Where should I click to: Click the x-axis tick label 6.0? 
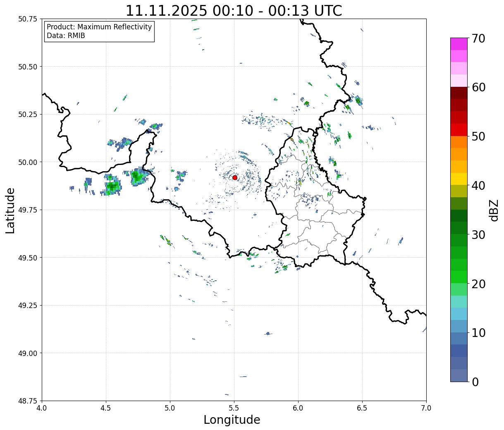pyautogui.click(x=298, y=408)
